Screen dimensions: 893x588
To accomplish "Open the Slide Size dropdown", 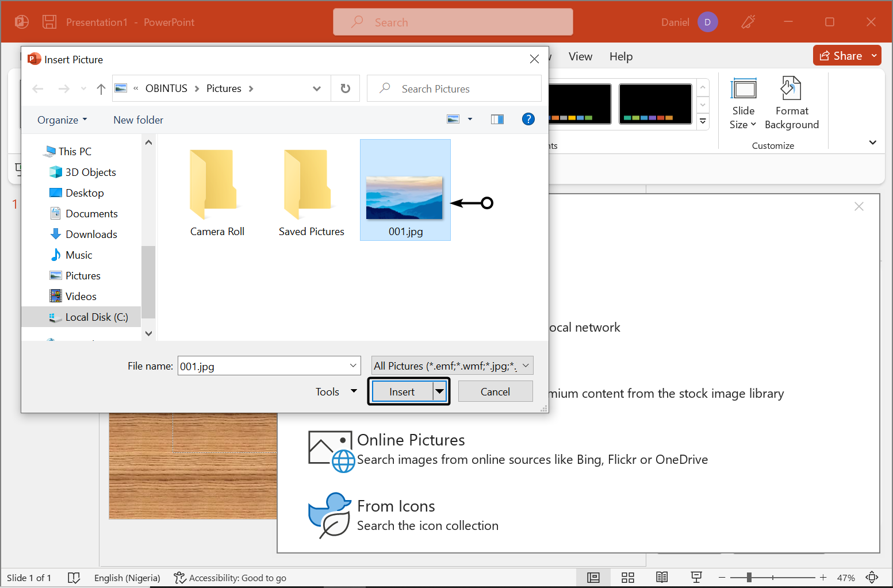I will coord(743,103).
